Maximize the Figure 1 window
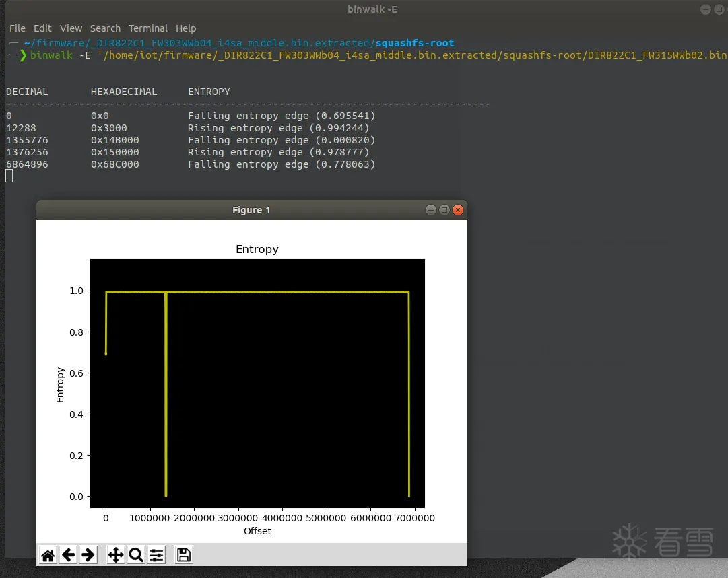Screen dimensions: 728x578 click(x=444, y=210)
